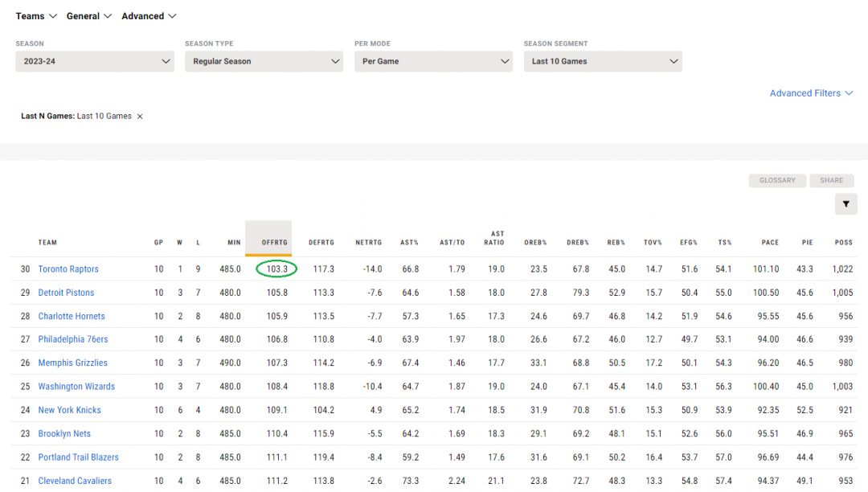Sort by PACE column header
Screen dimensions: 868x492
[770, 243]
